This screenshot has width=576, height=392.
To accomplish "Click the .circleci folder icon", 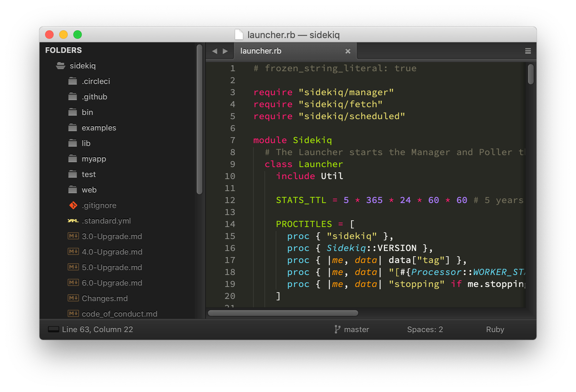I will (x=73, y=81).
